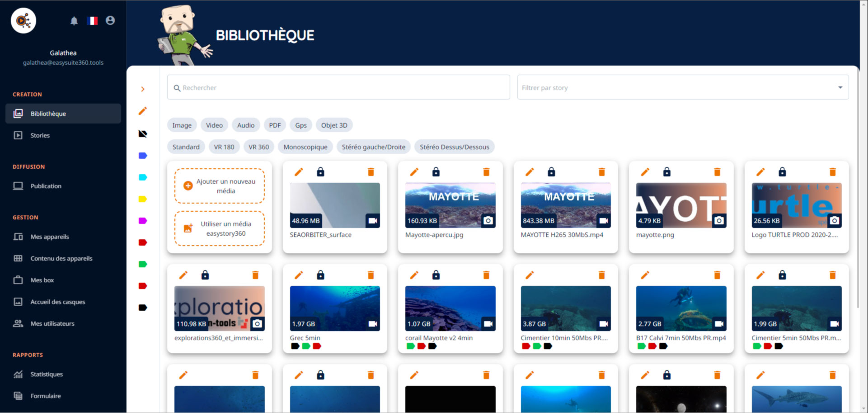The image size is (868, 413).
Task: Edit Mayotte-apercu.jpg with pencil icon
Action: click(x=414, y=172)
